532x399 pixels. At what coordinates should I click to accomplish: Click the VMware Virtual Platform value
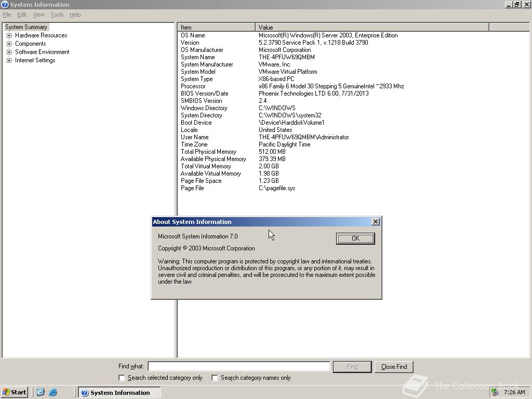click(288, 72)
